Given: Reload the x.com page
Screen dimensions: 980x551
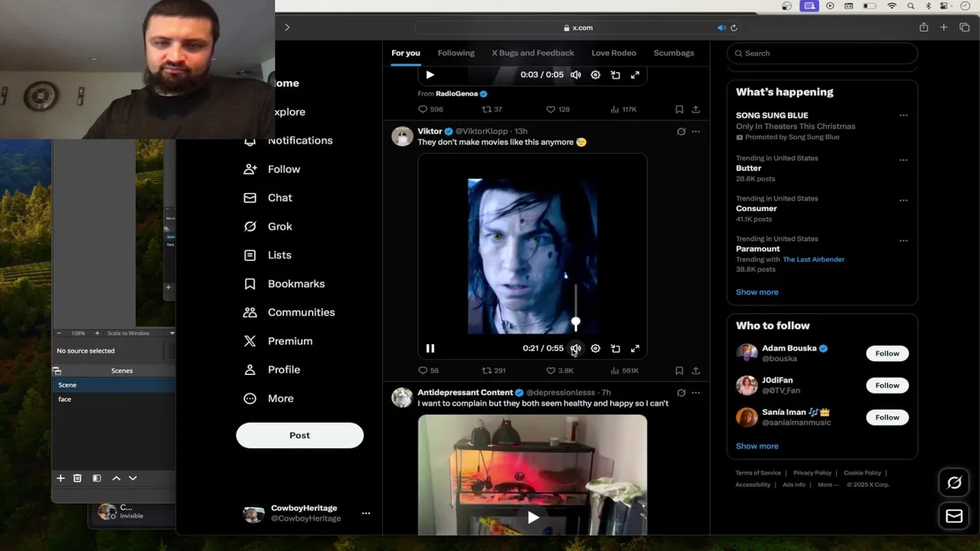Looking at the screenshot, I should pos(733,28).
